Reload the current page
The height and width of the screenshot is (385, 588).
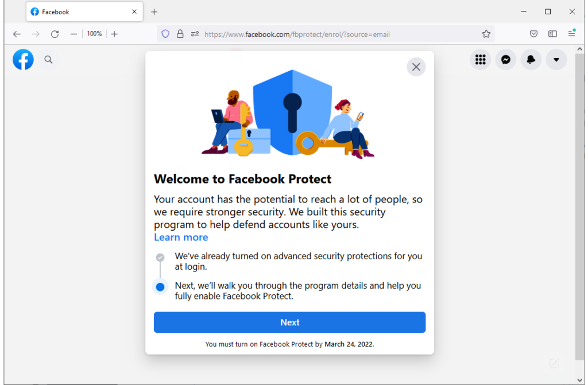[x=55, y=34]
